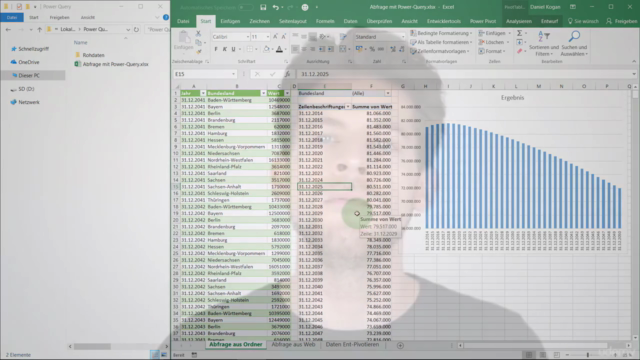Switch to Abfrage aus Web sheet
This screenshot has width=640, height=360.
click(x=293, y=345)
